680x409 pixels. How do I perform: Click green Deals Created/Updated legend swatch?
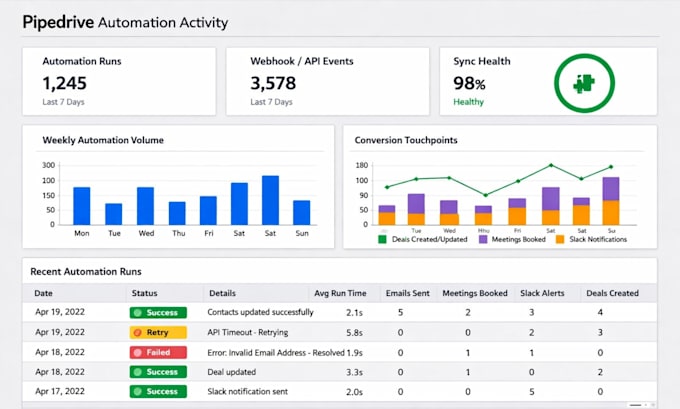pyautogui.click(x=382, y=239)
